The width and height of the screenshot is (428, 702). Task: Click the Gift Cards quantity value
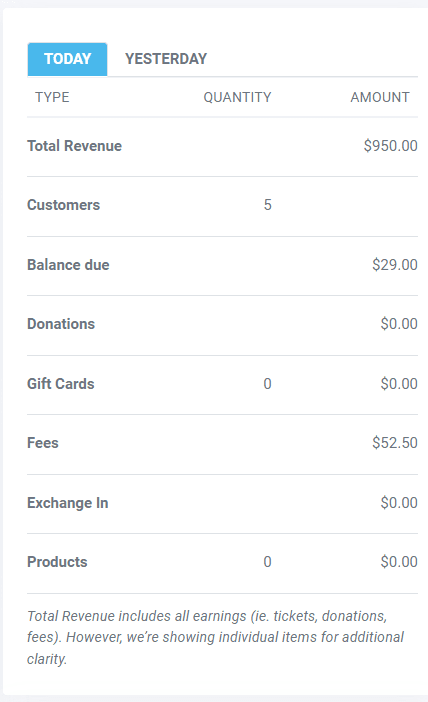tap(267, 384)
